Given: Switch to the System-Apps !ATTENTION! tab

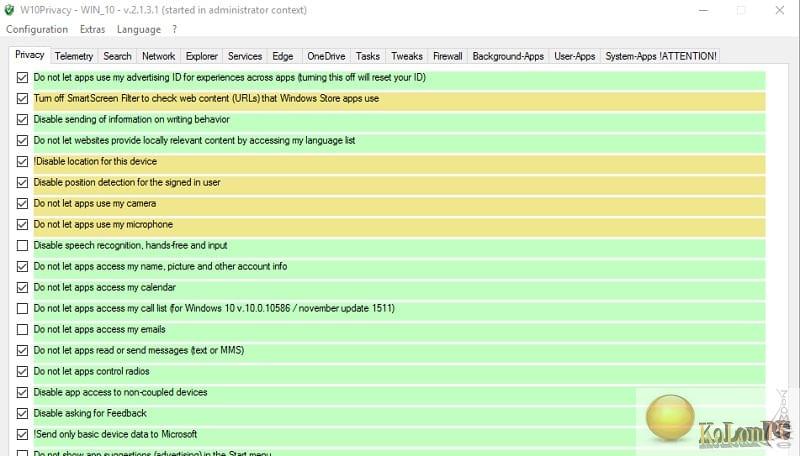Looking at the screenshot, I should coord(661,56).
